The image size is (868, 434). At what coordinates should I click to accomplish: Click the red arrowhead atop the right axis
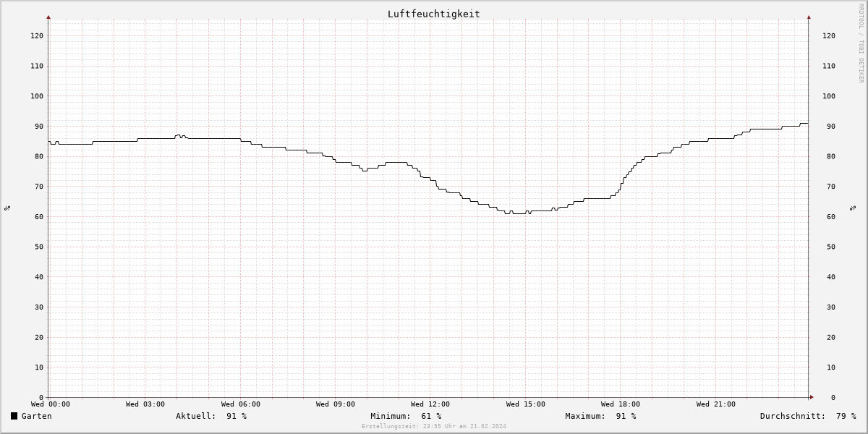(x=809, y=17)
